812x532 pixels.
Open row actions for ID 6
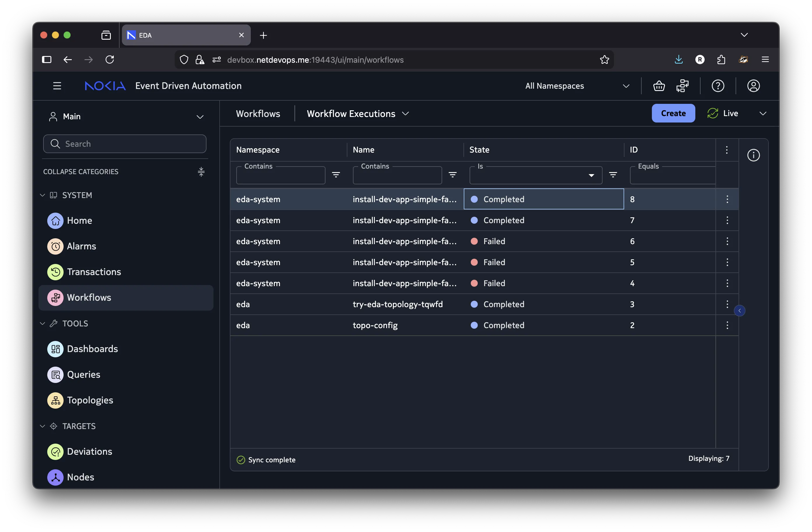[727, 241]
